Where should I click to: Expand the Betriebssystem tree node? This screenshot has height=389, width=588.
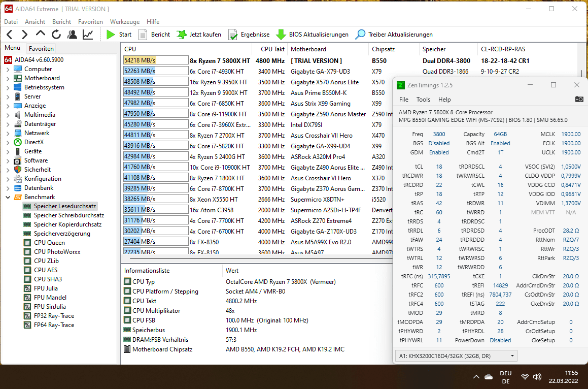tap(8, 87)
